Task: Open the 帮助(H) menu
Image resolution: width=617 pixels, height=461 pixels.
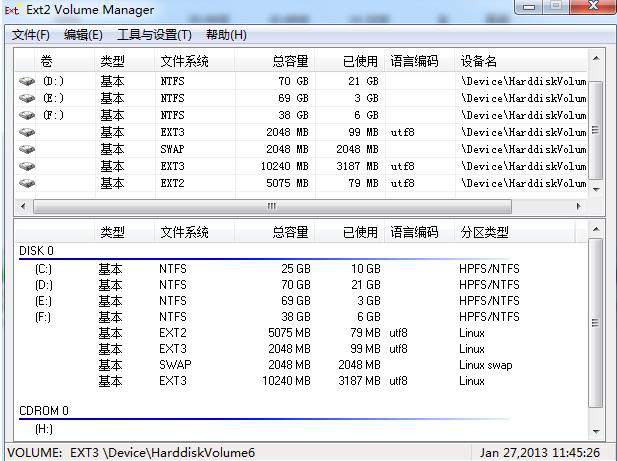Action: [x=226, y=35]
